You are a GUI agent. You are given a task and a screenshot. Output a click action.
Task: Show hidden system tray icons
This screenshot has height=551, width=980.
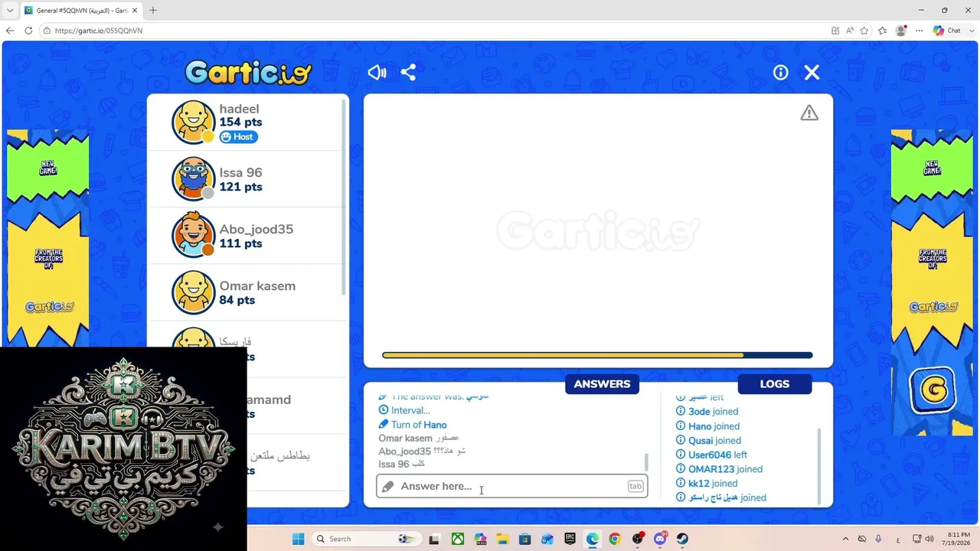pos(845,539)
